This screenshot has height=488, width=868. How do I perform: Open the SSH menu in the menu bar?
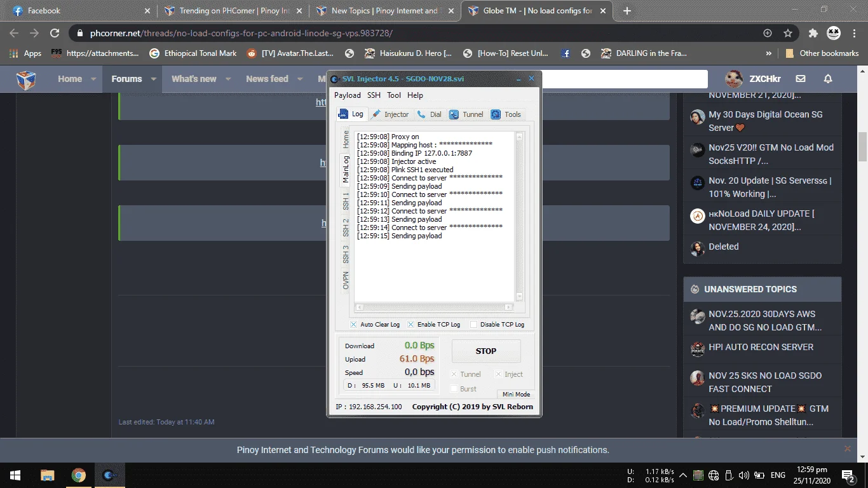[x=374, y=95]
